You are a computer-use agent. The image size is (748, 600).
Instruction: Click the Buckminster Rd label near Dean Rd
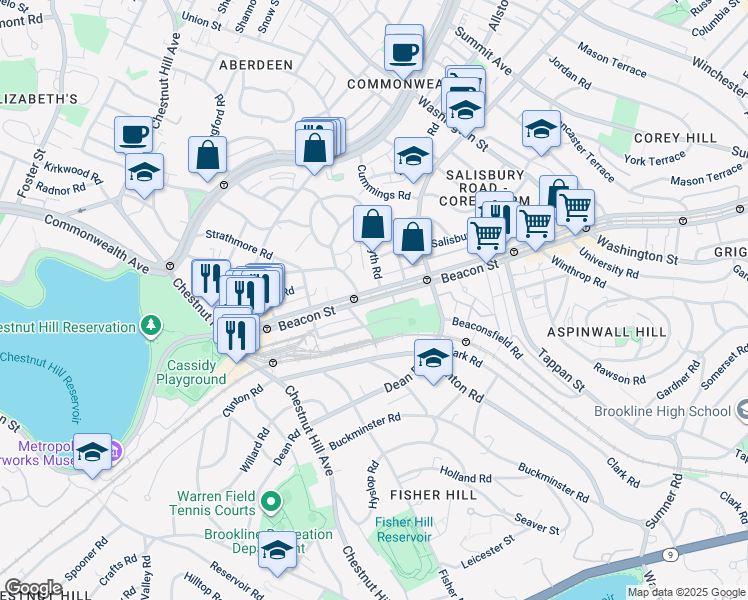coord(365,431)
